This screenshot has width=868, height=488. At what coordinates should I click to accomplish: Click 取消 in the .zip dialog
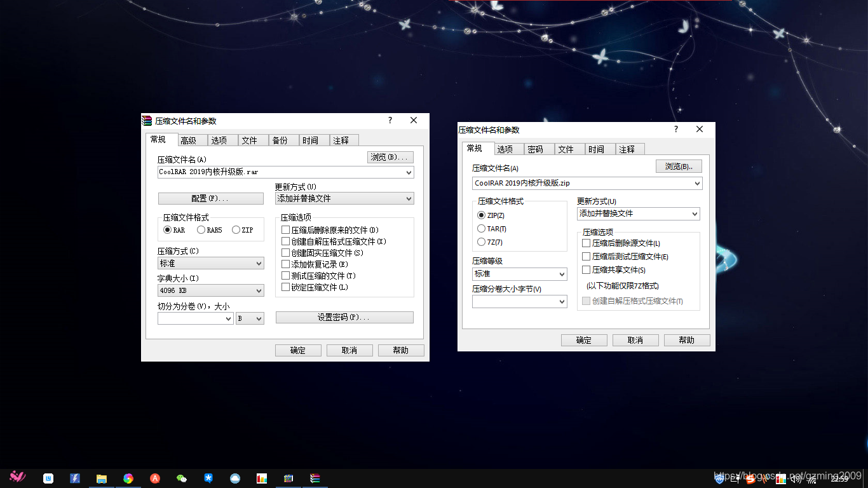635,340
